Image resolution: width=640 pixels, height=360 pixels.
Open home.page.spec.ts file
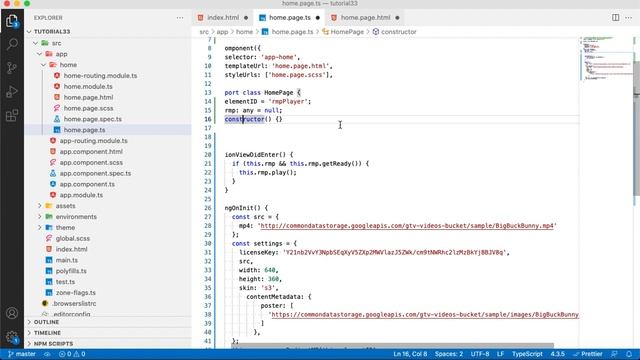[x=93, y=119]
